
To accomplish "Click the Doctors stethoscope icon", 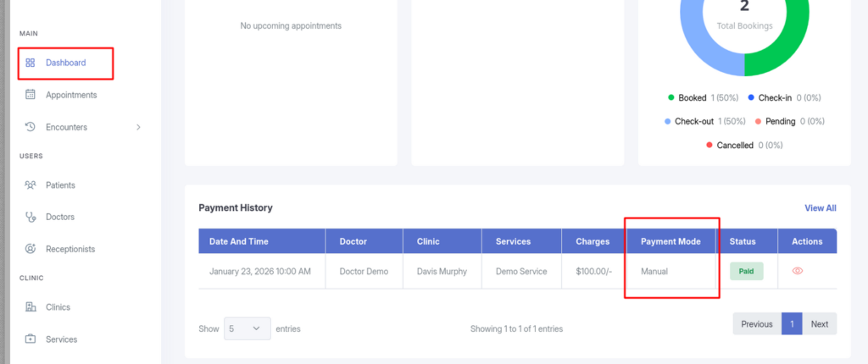I will point(31,217).
